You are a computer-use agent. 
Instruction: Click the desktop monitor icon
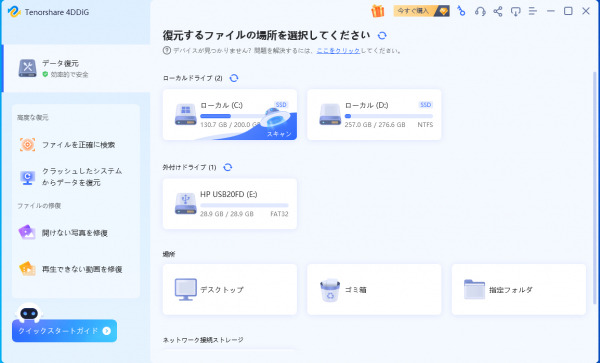[186, 290]
